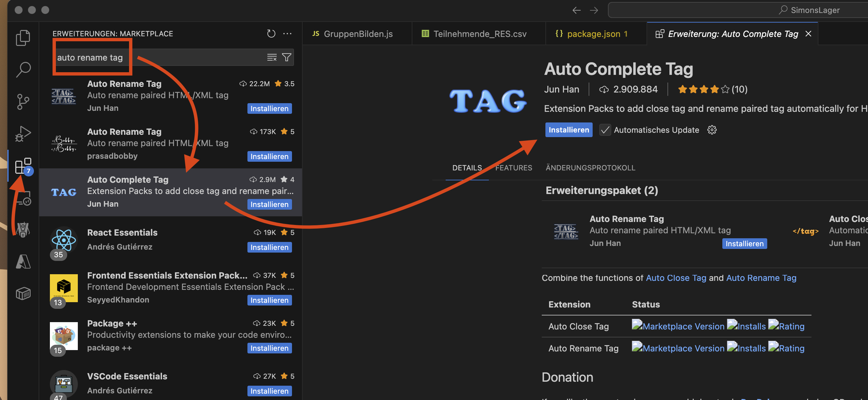Open the Source Control view
868x400 pixels.
tap(23, 101)
